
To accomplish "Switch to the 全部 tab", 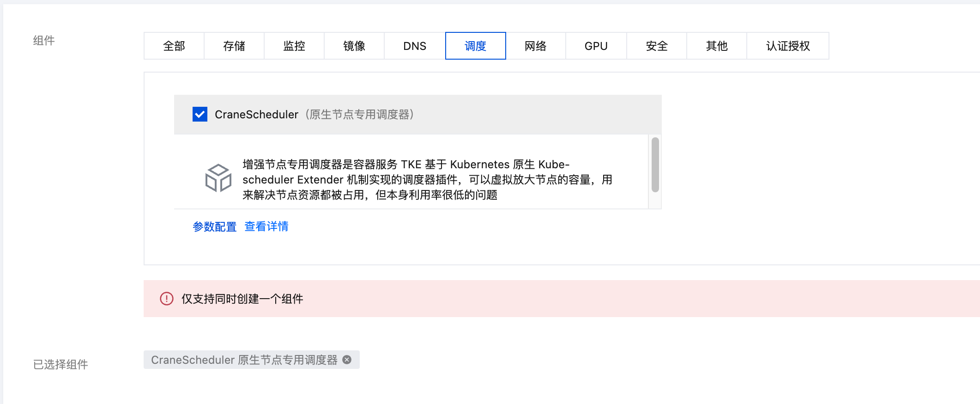I will point(174,46).
